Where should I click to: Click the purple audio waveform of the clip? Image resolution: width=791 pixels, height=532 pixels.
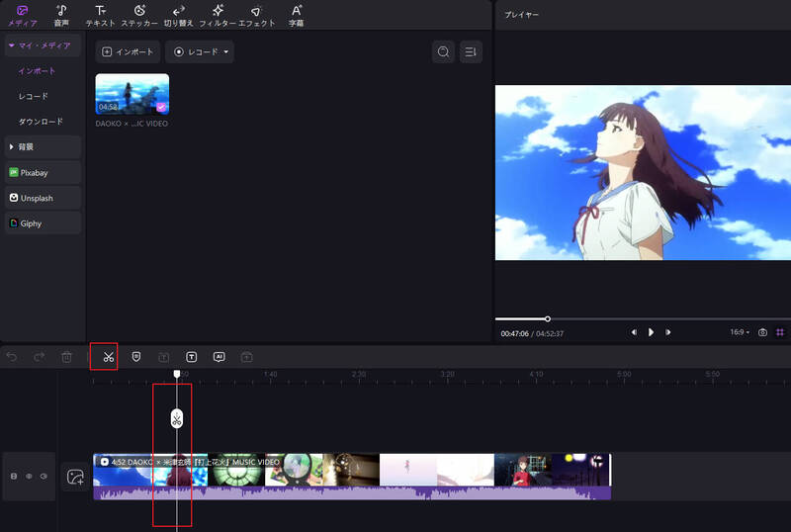pyautogui.click(x=352, y=492)
